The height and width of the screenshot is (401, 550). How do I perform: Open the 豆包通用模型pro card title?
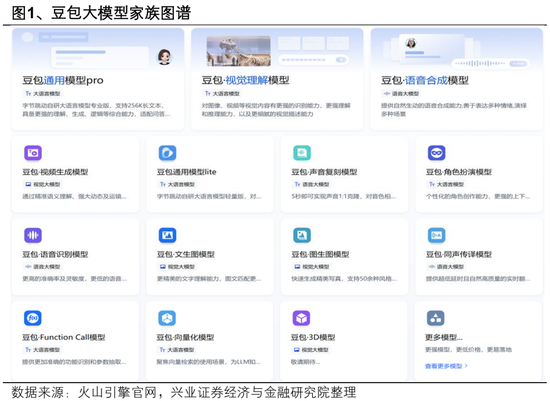coord(63,80)
